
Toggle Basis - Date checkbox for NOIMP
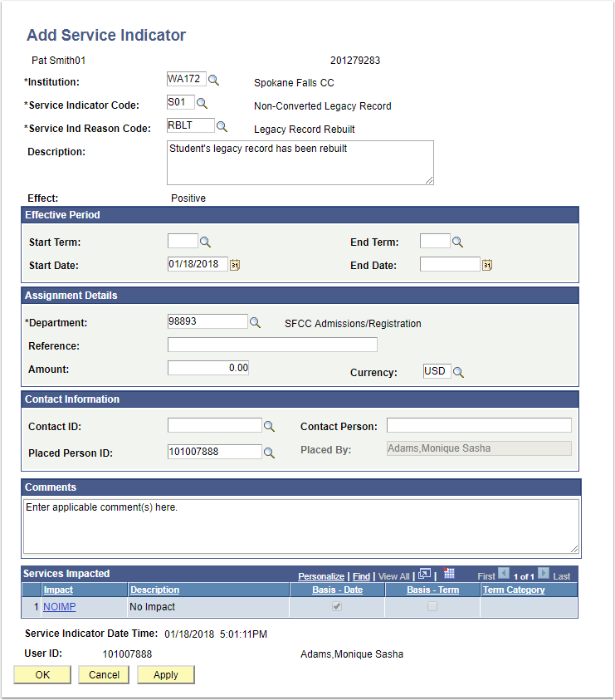pyautogui.click(x=337, y=606)
